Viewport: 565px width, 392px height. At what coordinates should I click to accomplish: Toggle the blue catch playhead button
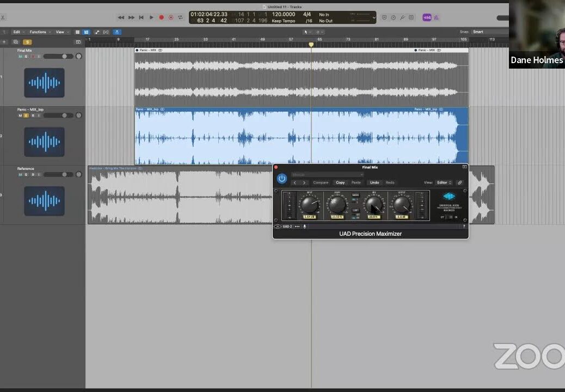pyautogui.click(x=116, y=32)
